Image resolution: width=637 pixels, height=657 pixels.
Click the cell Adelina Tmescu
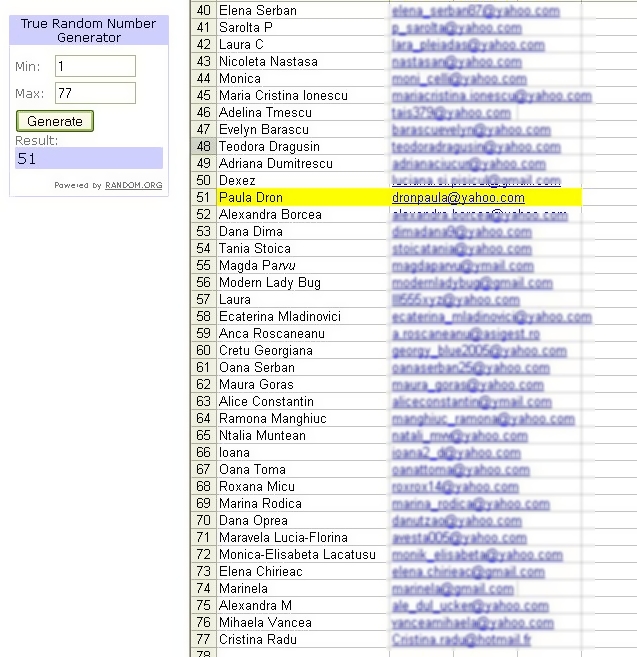303,112
